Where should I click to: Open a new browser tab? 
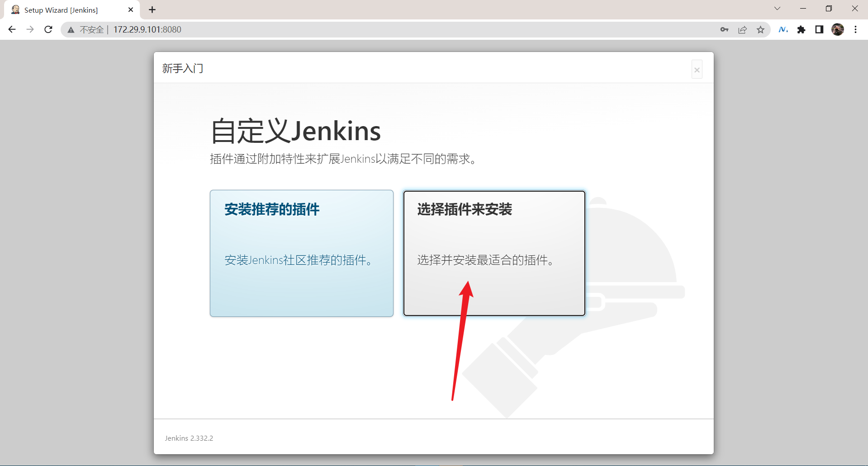click(152, 9)
